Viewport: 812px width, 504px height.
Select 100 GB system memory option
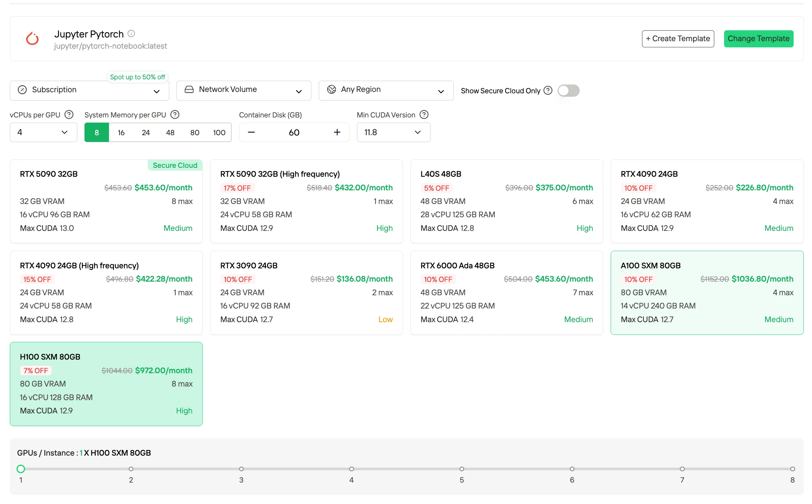click(219, 132)
